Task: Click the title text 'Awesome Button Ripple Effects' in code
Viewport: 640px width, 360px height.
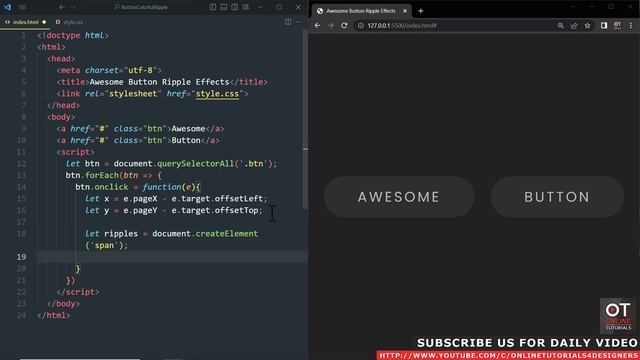Action: click(159, 82)
